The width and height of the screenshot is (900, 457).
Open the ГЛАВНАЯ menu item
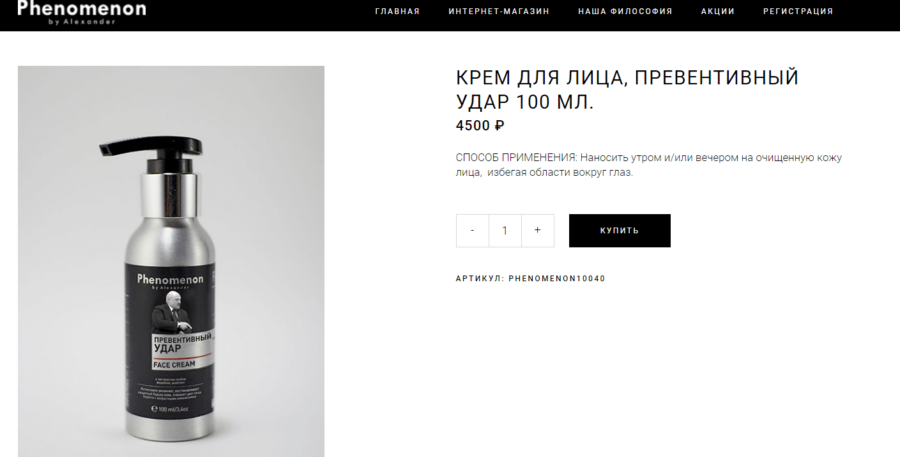[397, 11]
